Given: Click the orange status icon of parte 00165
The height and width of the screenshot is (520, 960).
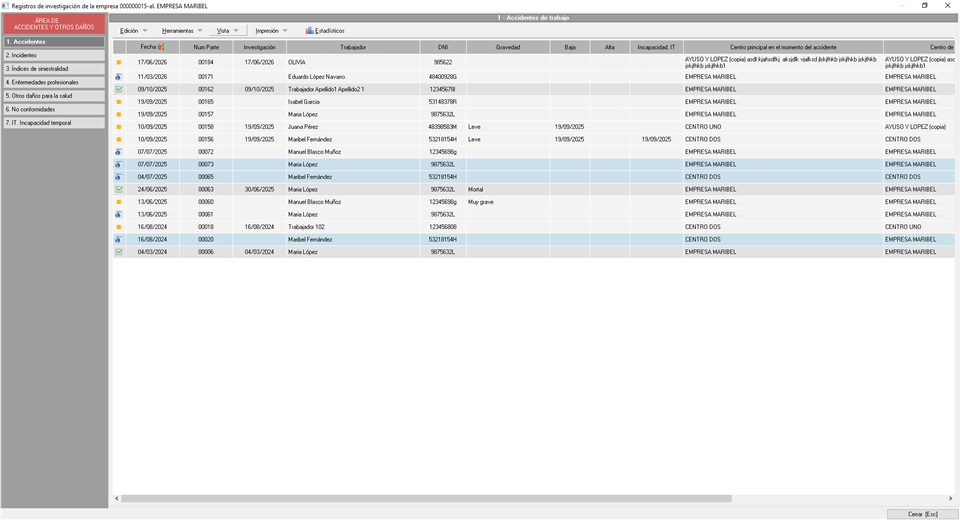Looking at the screenshot, I should pyautogui.click(x=119, y=102).
